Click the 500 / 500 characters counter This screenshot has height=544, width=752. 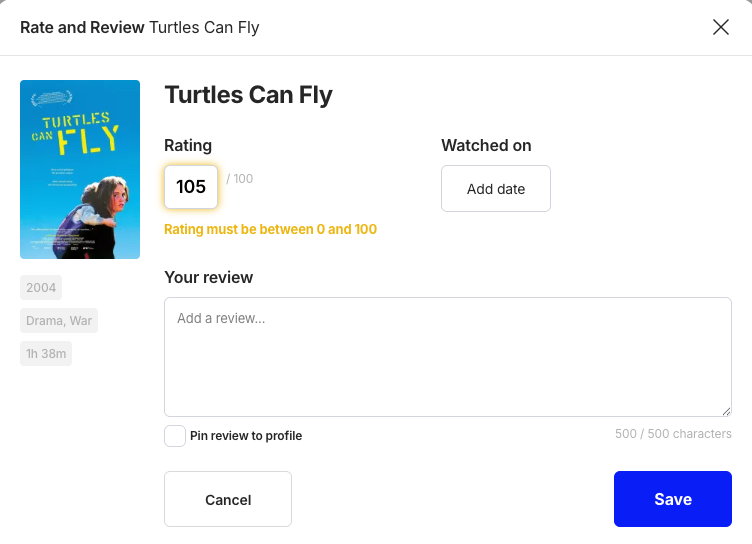673,434
